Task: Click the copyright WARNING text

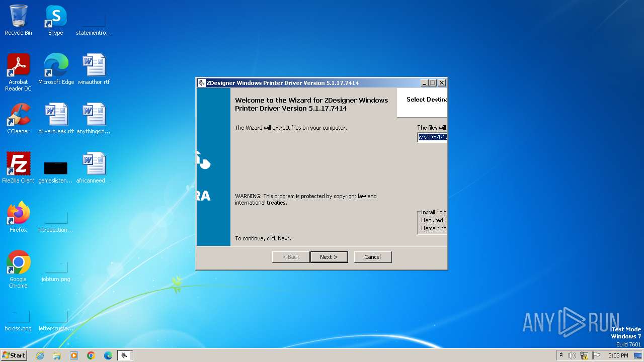Action: click(306, 200)
